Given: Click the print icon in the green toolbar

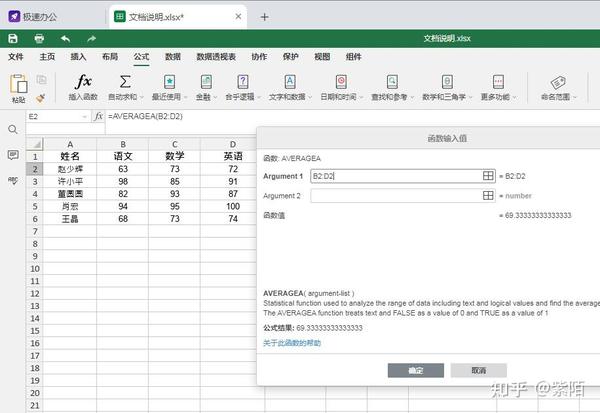Looking at the screenshot, I should coord(39,38).
